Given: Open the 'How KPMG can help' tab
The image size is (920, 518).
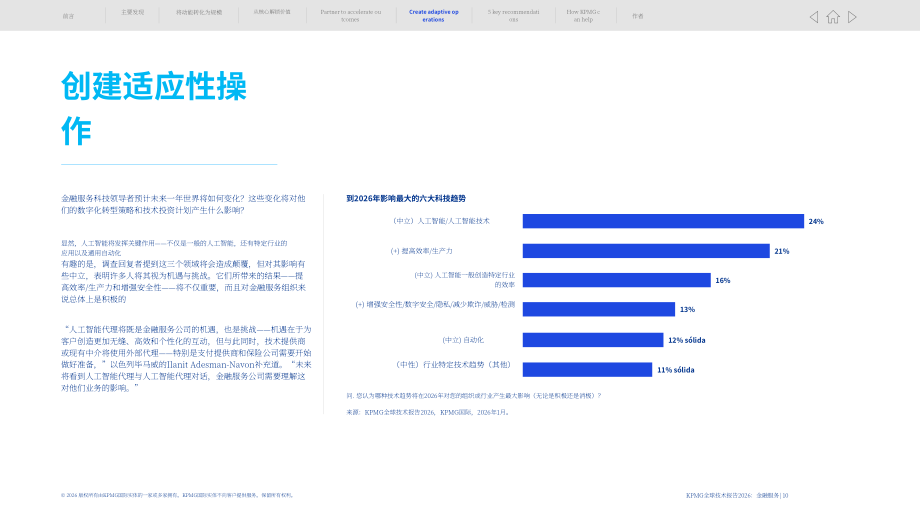Looking at the screenshot, I should [583, 16].
